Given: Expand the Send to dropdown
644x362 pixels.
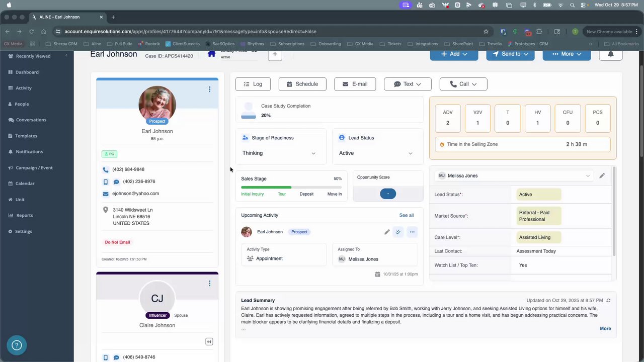Looking at the screenshot, I should pos(510,54).
